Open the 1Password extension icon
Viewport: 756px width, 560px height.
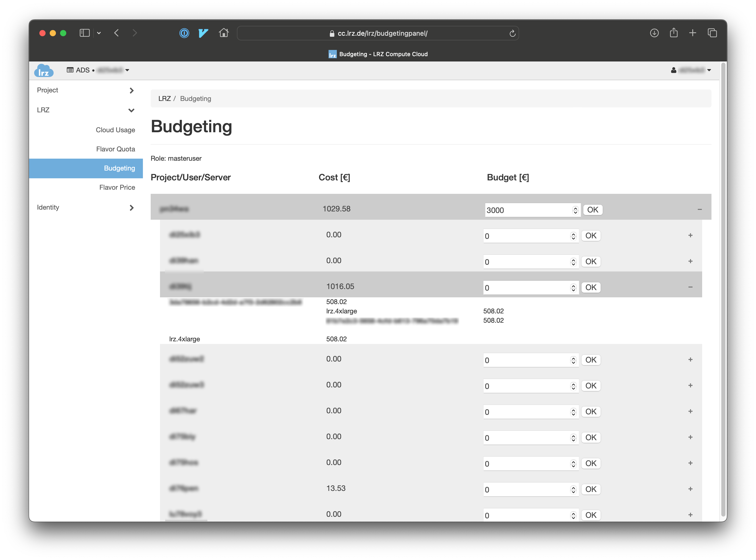point(184,33)
